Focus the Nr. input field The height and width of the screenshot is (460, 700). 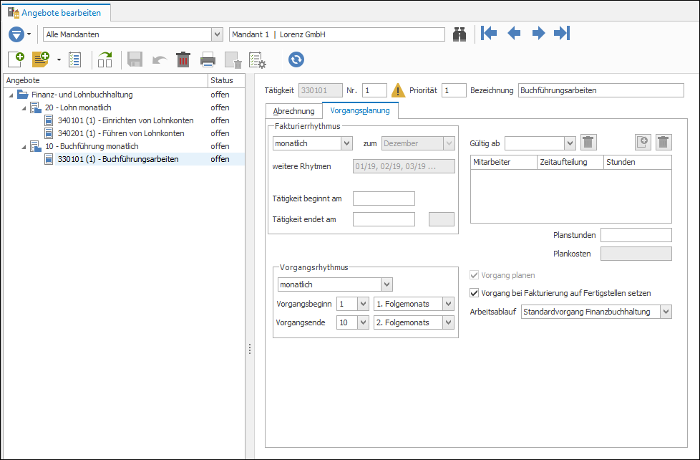click(x=374, y=90)
